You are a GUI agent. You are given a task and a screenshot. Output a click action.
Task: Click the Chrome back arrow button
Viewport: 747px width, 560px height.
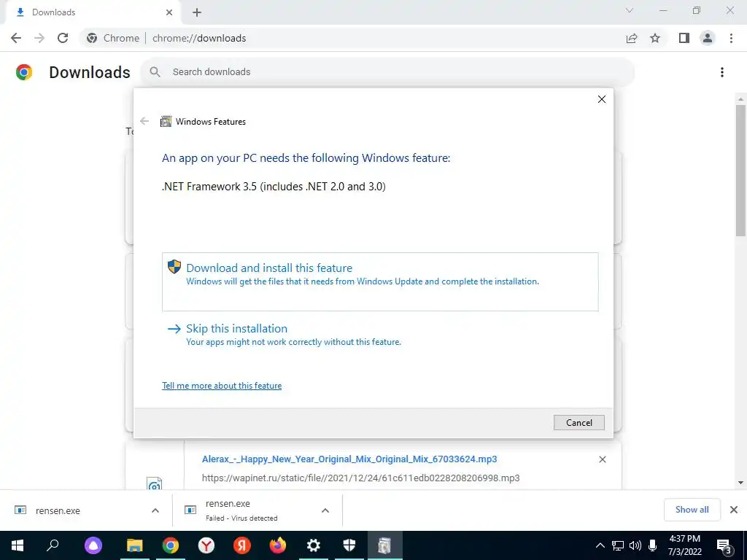coord(16,38)
